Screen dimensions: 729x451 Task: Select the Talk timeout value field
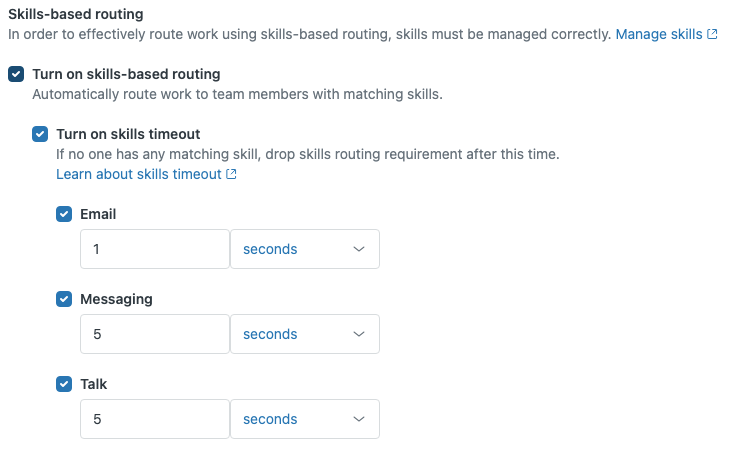(x=155, y=419)
